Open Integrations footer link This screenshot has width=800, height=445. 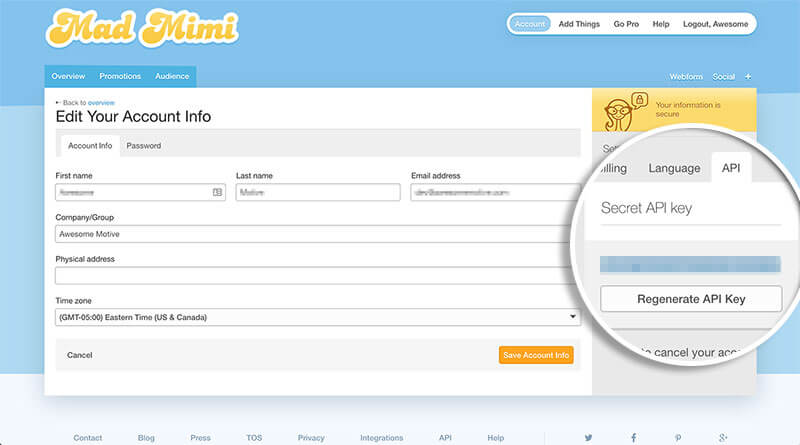pos(381,437)
